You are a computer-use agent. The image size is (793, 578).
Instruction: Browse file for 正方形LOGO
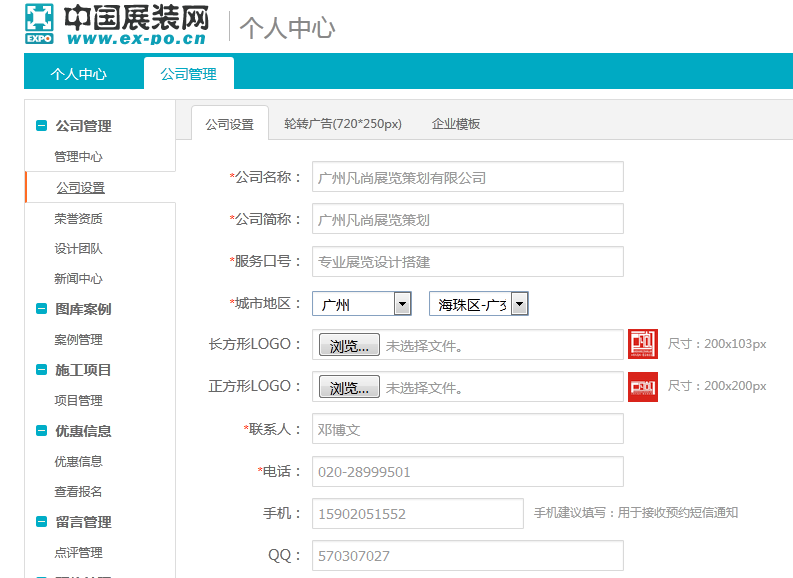tap(349, 388)
